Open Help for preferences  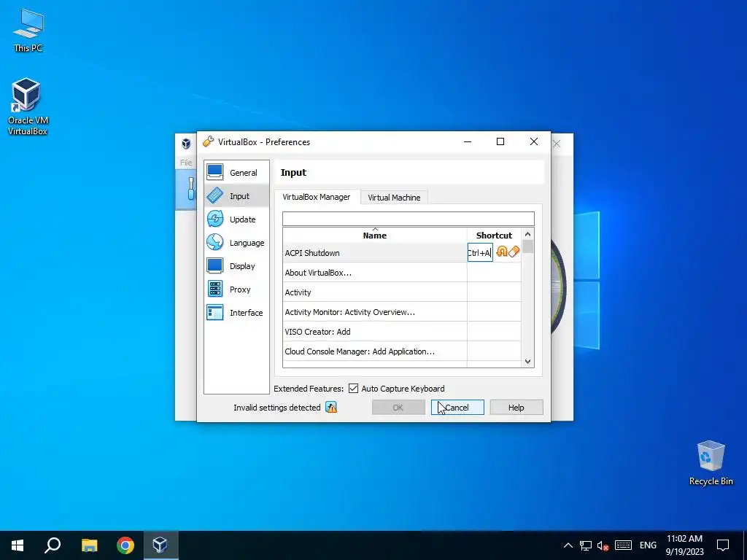(x=516, y=407)
